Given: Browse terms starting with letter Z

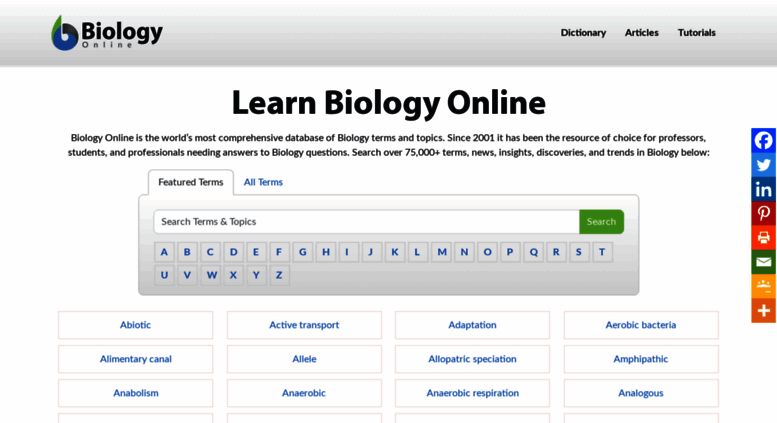Looking at the screenshot, I should pyautogui.click(x=279, y=275).
